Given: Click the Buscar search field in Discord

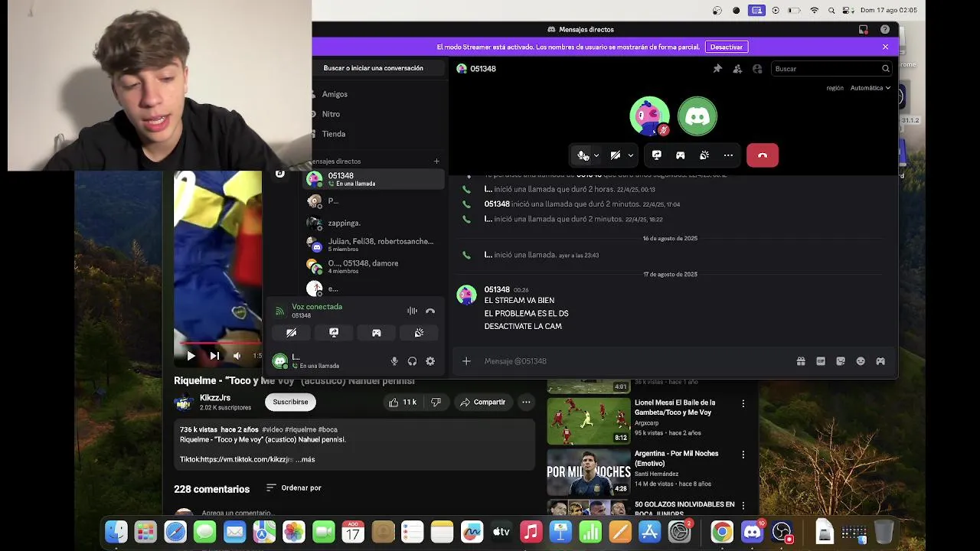Looking at the screenshot, I should 831,69.
